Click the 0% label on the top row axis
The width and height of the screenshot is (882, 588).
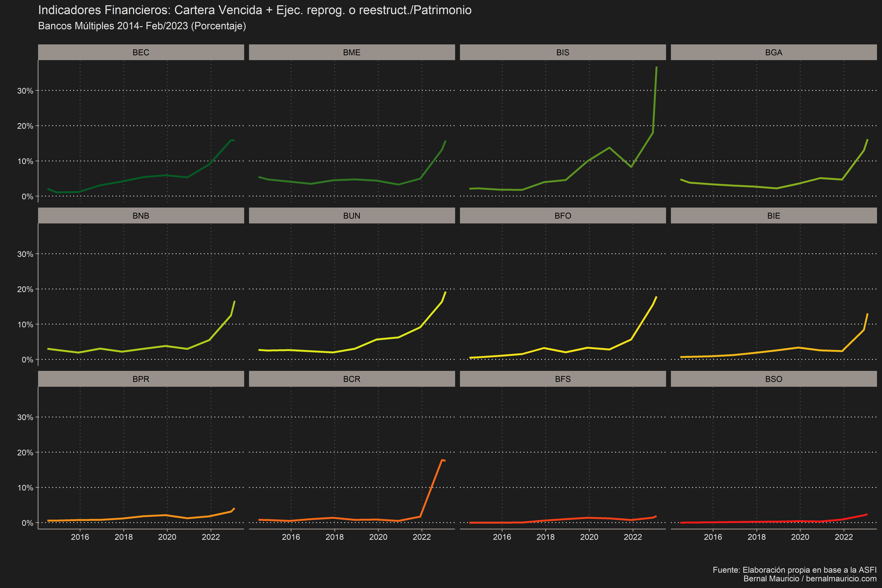pyautogui.click(x=27, y=197)
